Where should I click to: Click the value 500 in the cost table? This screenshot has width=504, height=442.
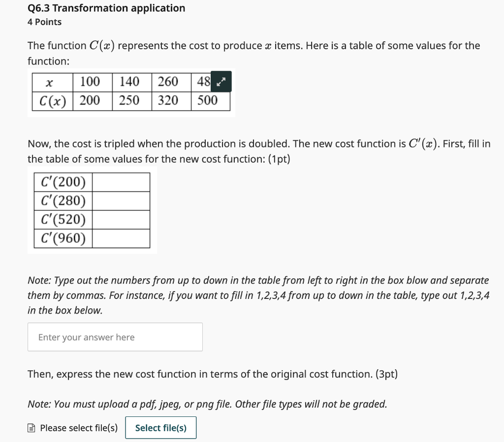click(207, 101)
